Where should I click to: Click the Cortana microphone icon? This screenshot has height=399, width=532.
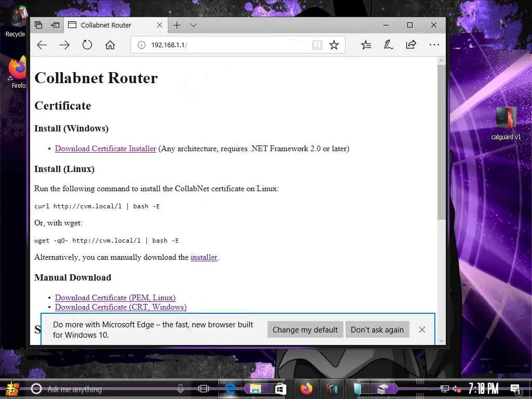pos(180,389)
